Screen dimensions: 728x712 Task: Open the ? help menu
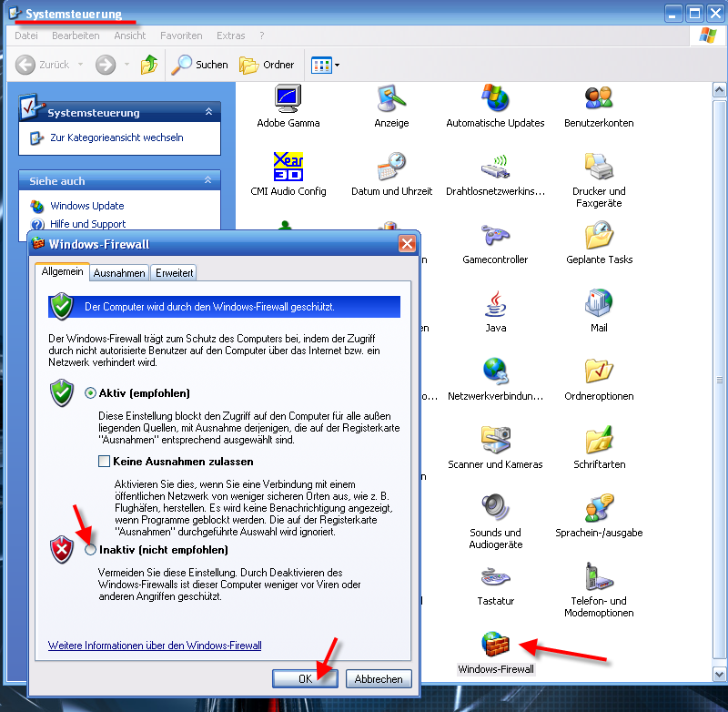(262, 36)
